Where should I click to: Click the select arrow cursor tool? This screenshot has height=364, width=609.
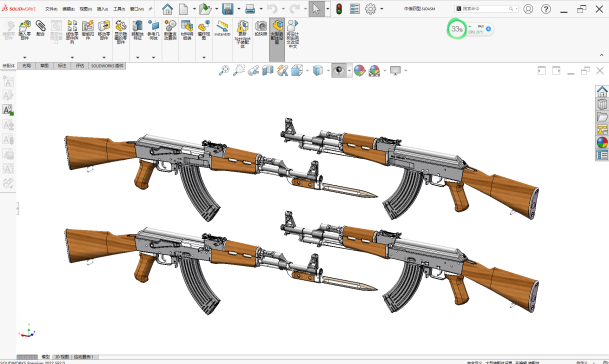(x=316, y=9)
